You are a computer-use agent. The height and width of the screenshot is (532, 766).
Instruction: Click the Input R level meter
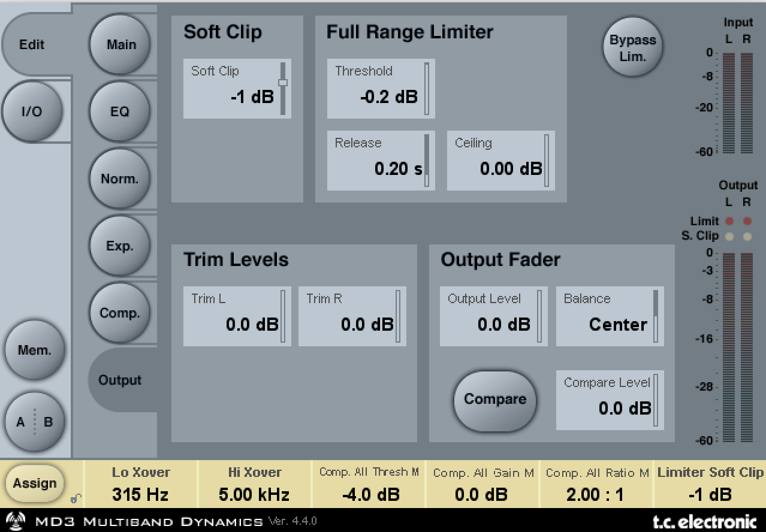click(x=747, y=104)
